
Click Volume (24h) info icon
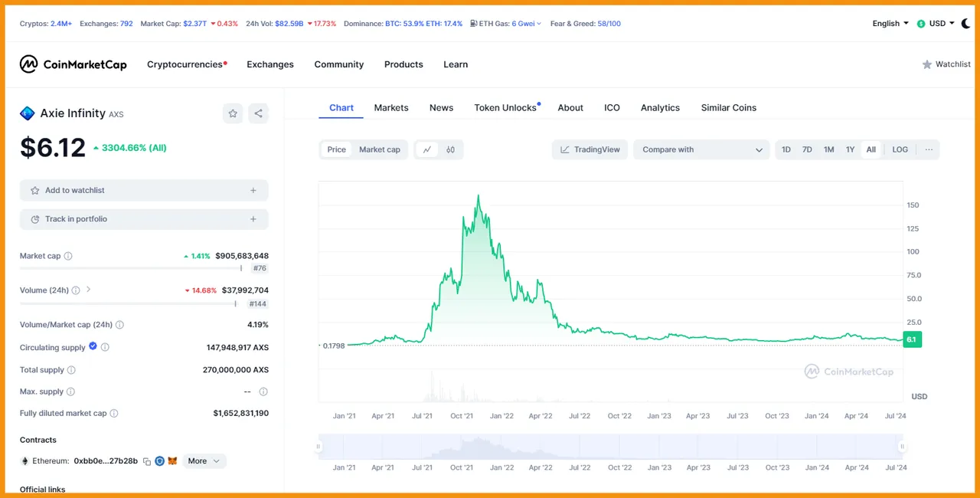click(x=76, y=290)
